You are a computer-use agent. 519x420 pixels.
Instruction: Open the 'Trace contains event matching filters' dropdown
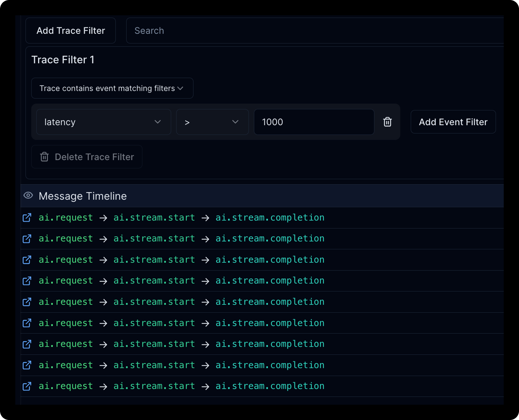[112, 88]
